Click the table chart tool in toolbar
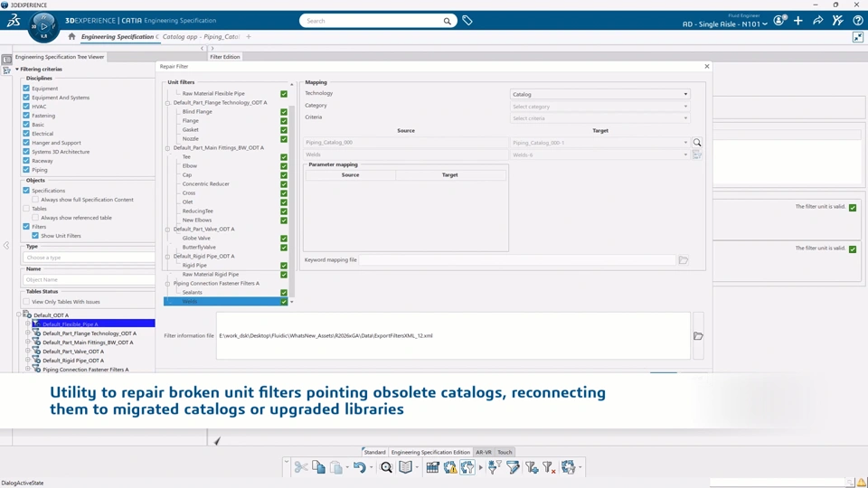868x488 pixels. tap(432, 467)
